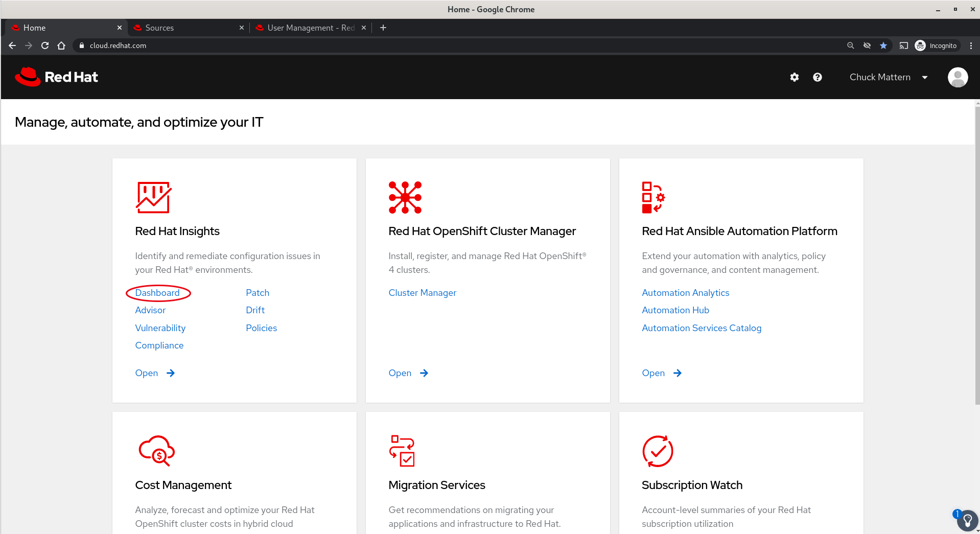Click the browser home icon
This screenshot has width=980, height=534.
[61, 45]
